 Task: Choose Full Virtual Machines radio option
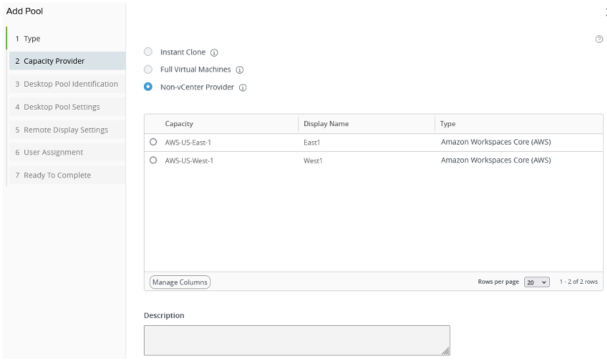tap(148, 70)
